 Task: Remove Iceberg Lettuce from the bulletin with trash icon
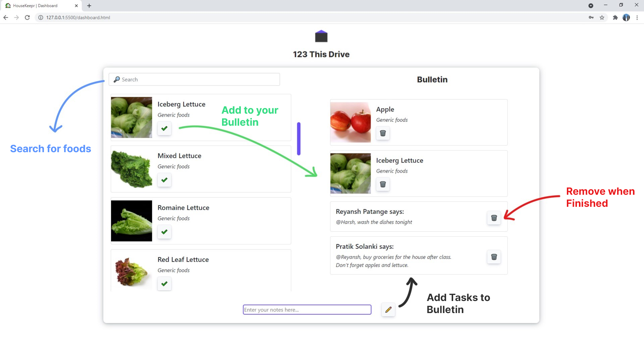[383, 184]
